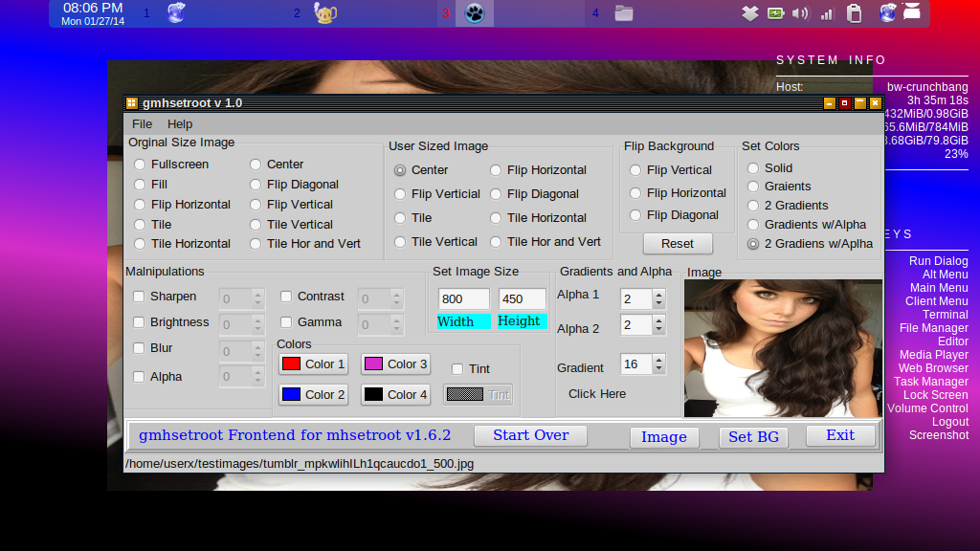This screenshot has height=551, width=980.
Task: Apply the wallpaper with Set BG
Action: (753, 435)
